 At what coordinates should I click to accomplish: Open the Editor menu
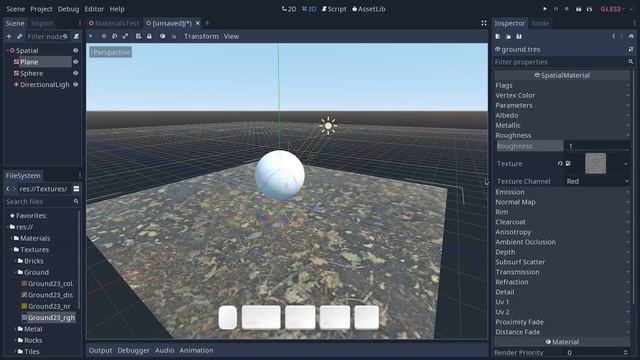[x=94, y=9]
